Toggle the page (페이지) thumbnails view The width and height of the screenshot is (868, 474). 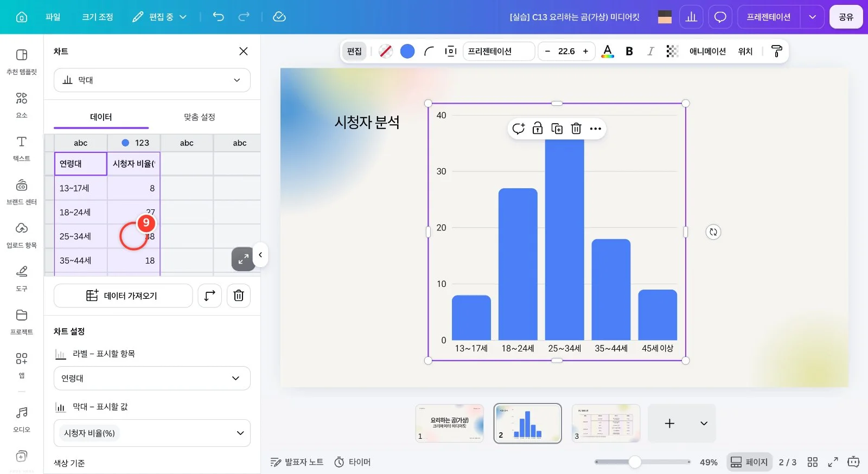coord(749,462)
